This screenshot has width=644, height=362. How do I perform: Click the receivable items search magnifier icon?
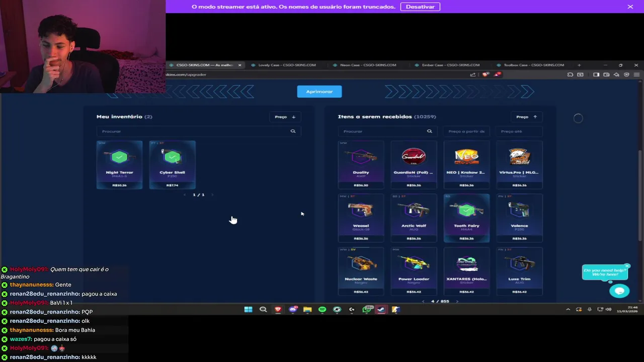click(x=429, y=131)
